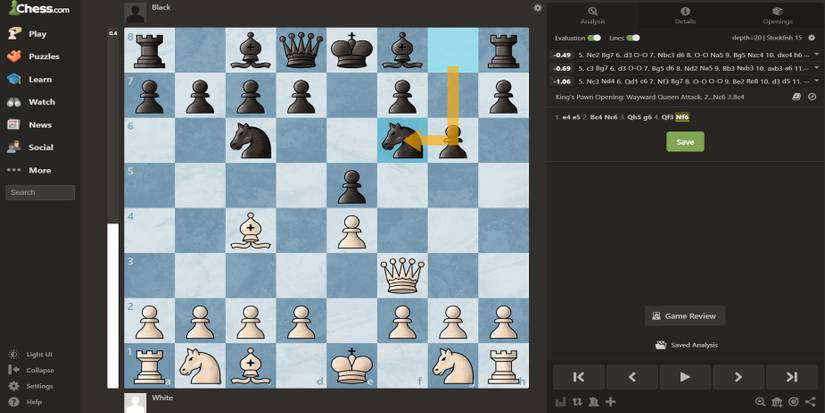Click the white bishop on c4
825x413 pixels.
click(x=251, y=230)
